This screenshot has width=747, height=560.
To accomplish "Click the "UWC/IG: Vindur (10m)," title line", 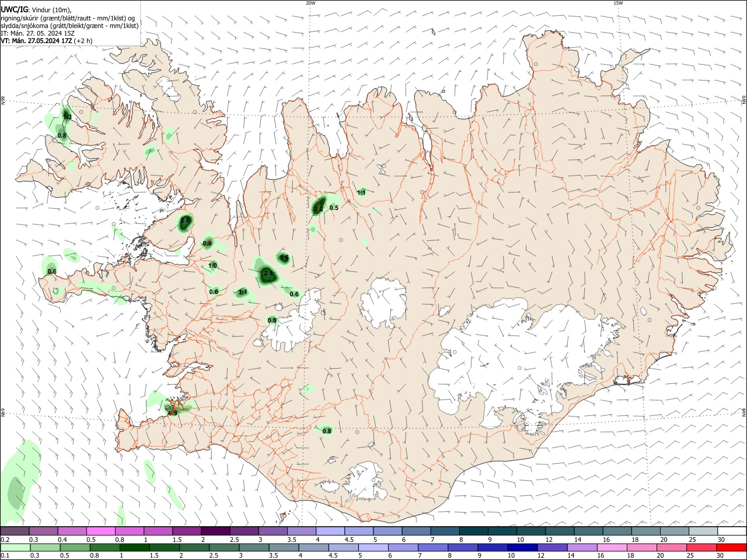I will [36, 10].
